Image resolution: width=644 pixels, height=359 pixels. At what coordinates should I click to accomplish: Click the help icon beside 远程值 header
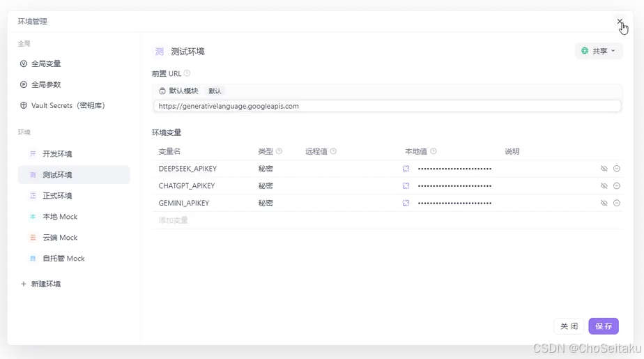[333, 151]
